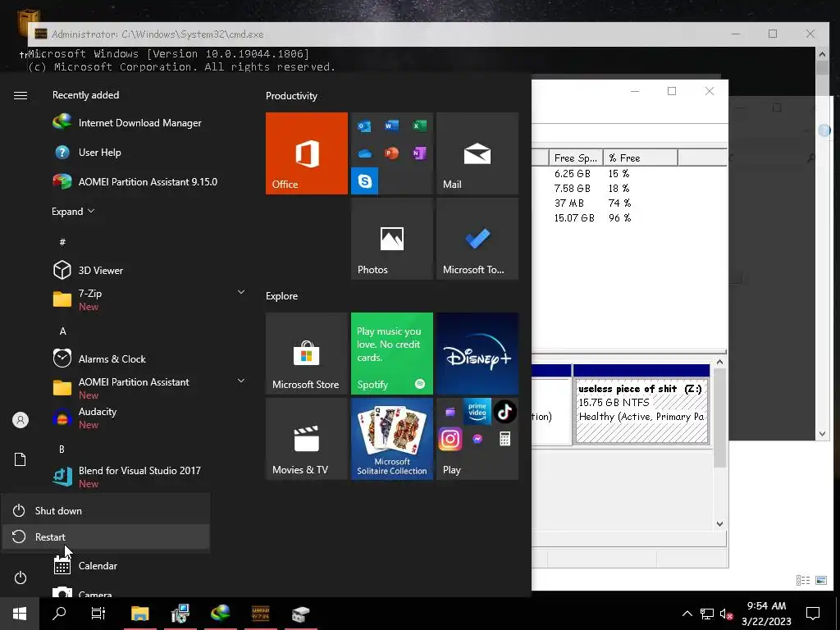Viewport: 840px width, 630px height.
Task: Open taskbar Search
Action: click(59, 614)
